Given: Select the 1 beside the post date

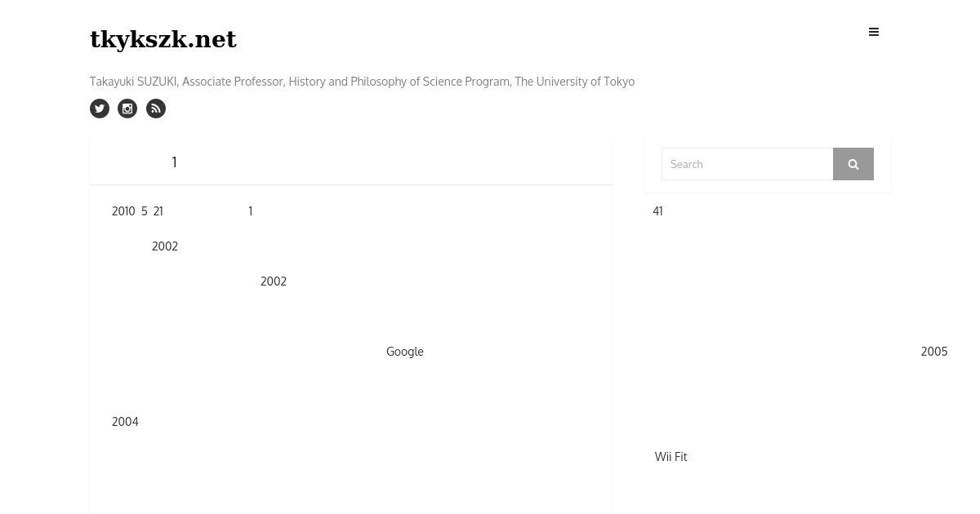Looking at the screenshot, I should [251, 211].
